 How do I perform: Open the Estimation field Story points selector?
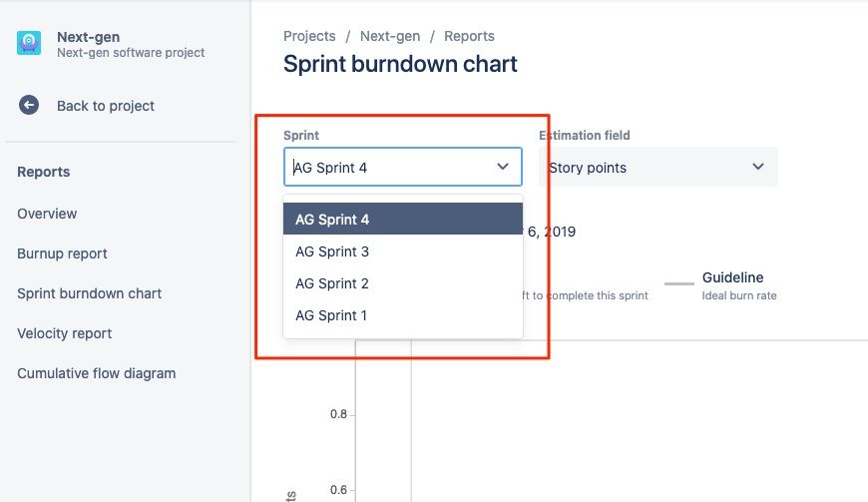658,167
